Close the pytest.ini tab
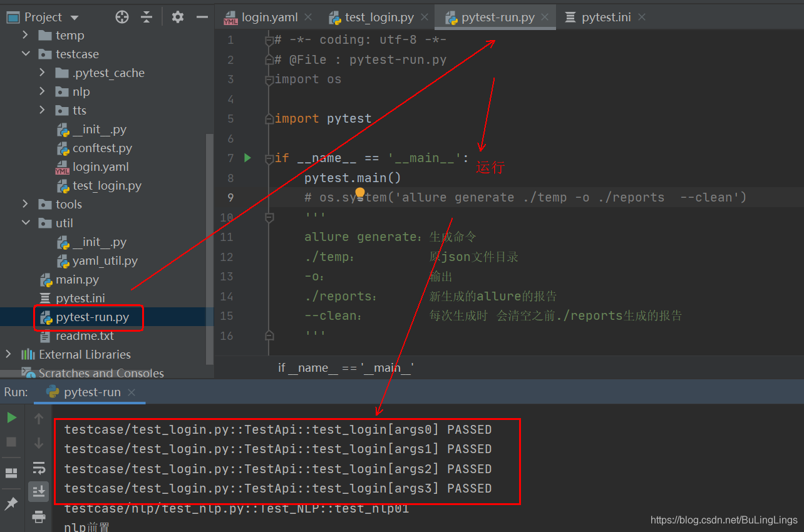Viewport: 804px width, 532px height. 641,17
